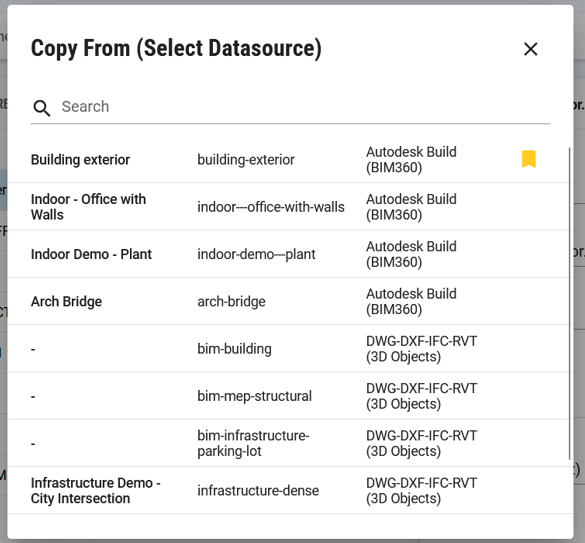Image resolution: width=585 pixels, height=543 pixels.
Task: Click the datasource list vertical scrollbar
Action: (x=570, y=303)
